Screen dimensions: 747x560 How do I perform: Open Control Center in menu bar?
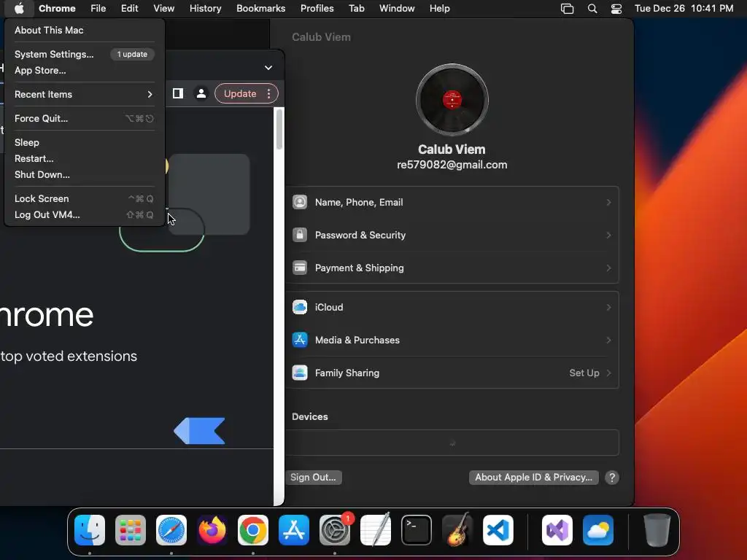(616, 9)
